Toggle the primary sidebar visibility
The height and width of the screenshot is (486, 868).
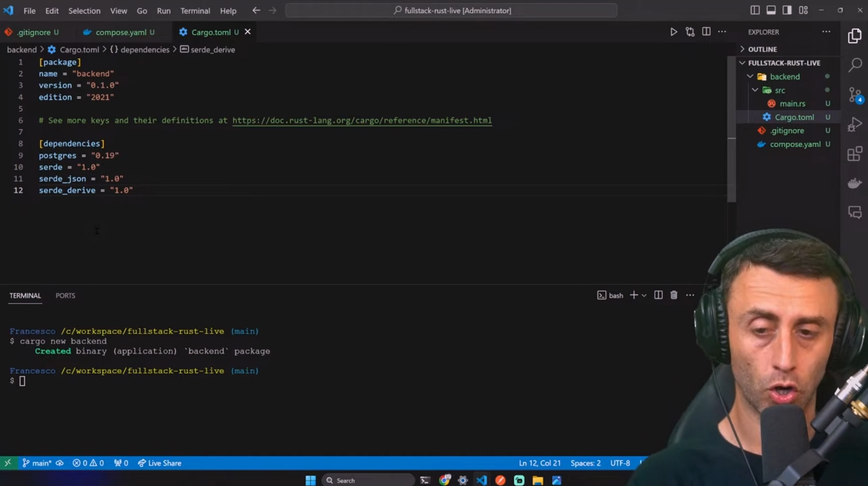[x=755, y=10]
